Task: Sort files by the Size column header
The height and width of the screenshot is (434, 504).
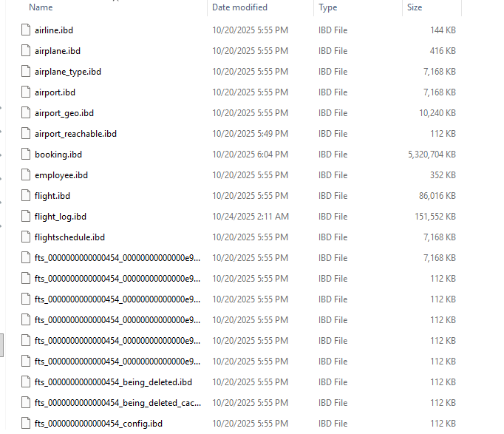Action: click(415, 7)
